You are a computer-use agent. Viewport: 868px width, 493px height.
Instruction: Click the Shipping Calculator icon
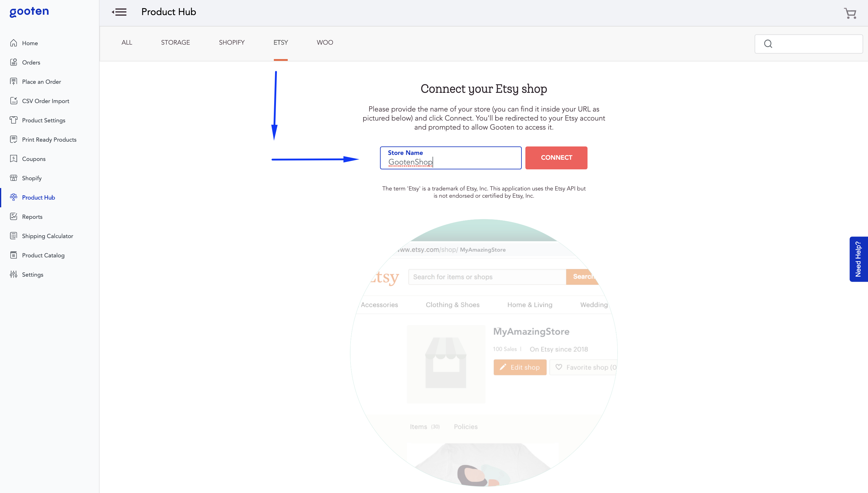[x=14, y=236]
